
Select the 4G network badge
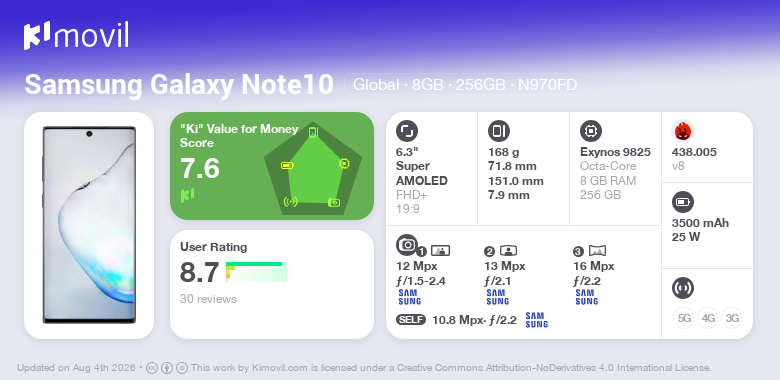[x=708, y=318]
